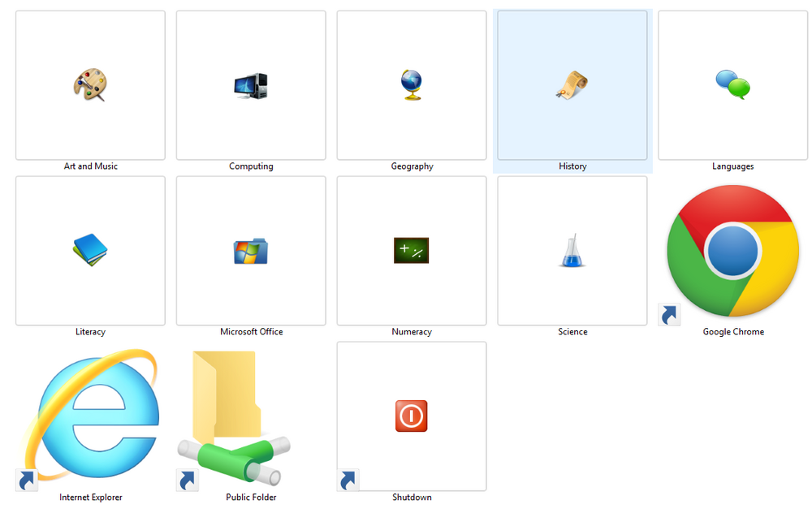This screenshot has width=812, height=530.
Task: Open the Languages speech bubbles icon
Action: pyautogui.click(x=732, y=84)
